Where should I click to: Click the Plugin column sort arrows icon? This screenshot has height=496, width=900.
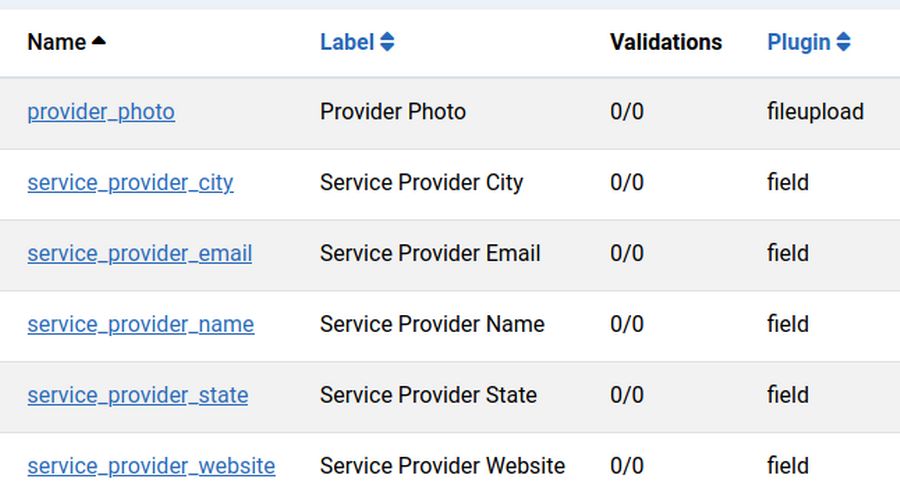(843, 42)
